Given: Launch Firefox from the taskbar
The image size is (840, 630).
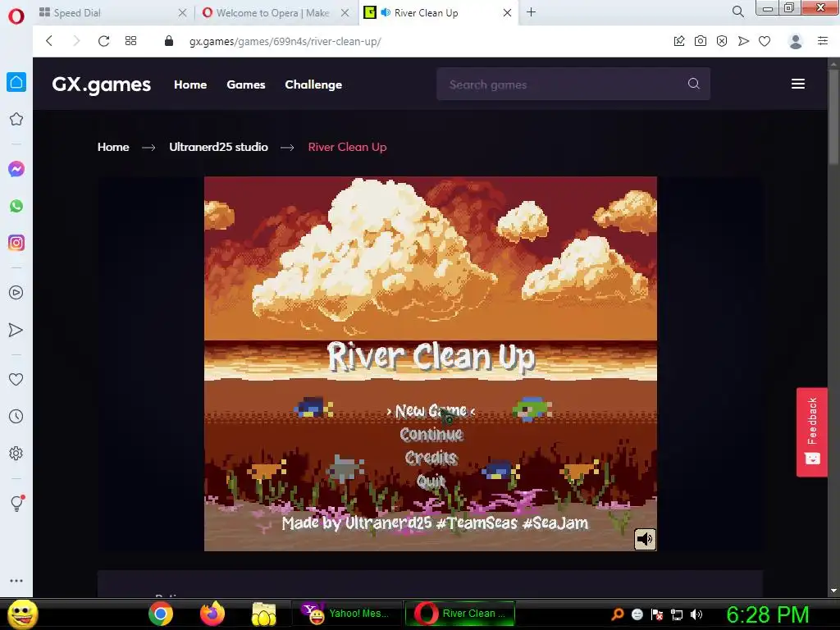Looking at the screenshot, I should [x=212, y=614].
